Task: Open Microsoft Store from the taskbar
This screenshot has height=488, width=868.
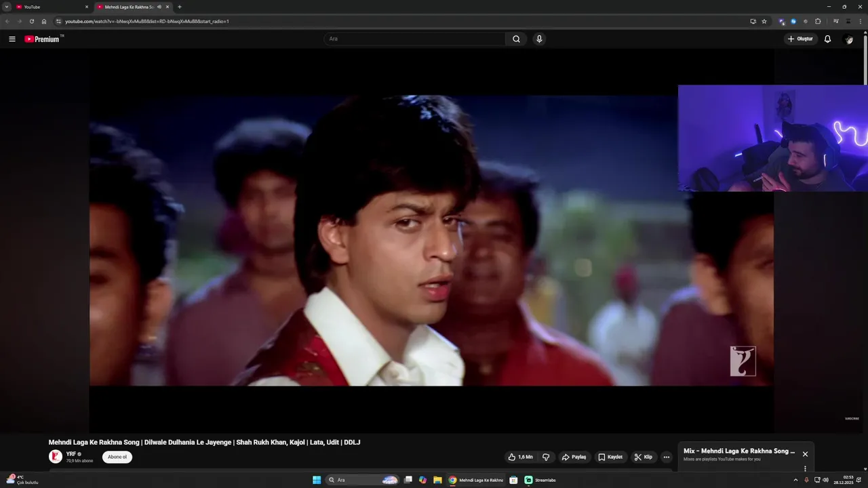Action: click(x=513, y=480)
